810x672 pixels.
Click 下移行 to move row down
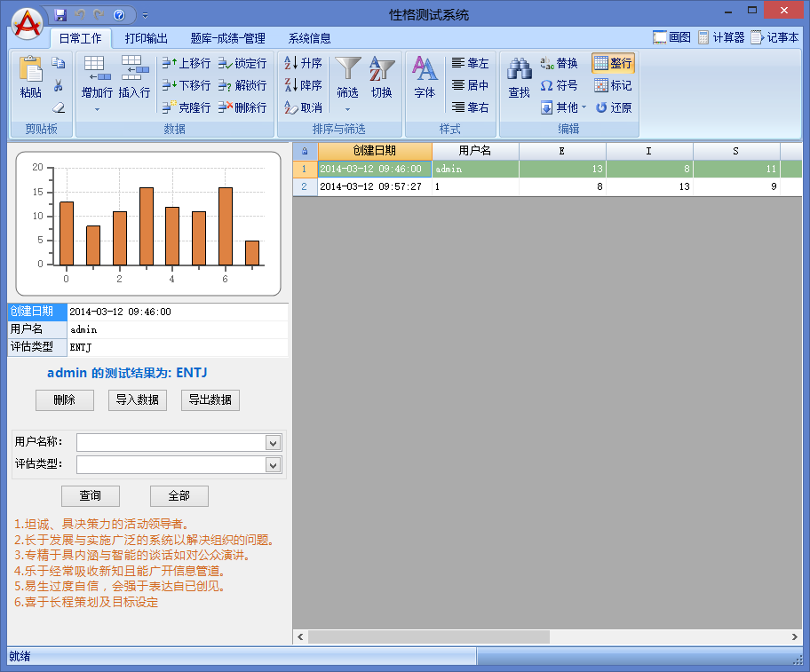point(186,85)
